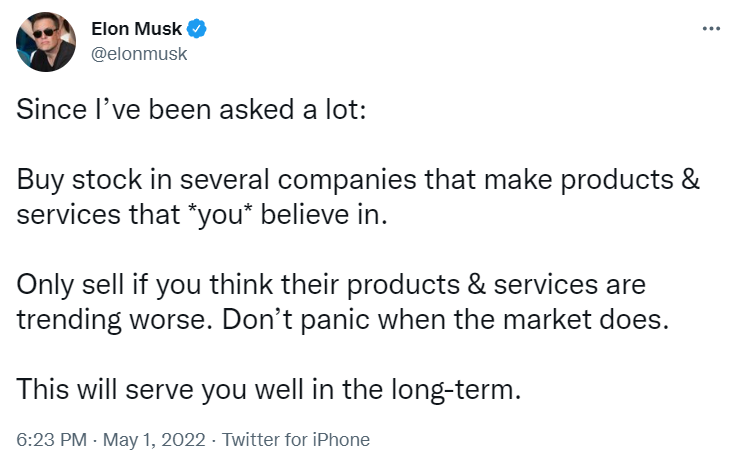The image size is (737, 461).
Task: Click the blue verified checkmark badge
Action: point(196,29)
